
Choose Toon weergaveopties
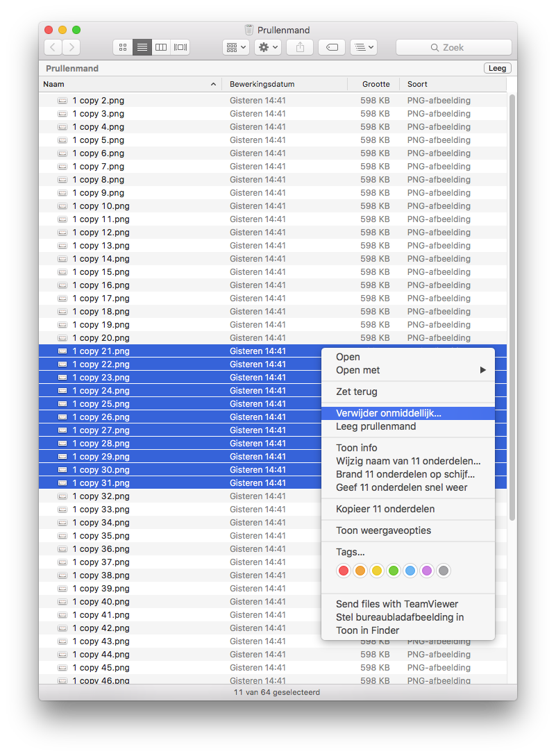point(408,530)
